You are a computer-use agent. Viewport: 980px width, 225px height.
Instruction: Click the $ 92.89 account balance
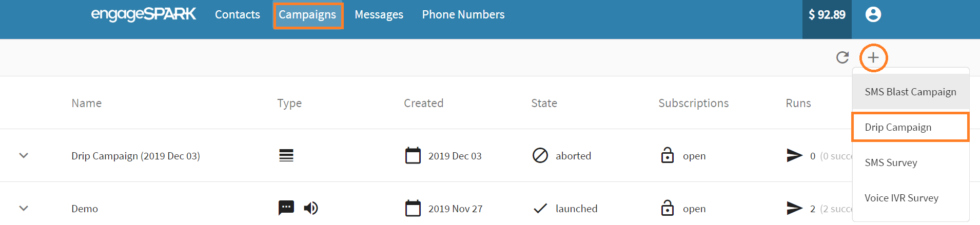(827, 14)
